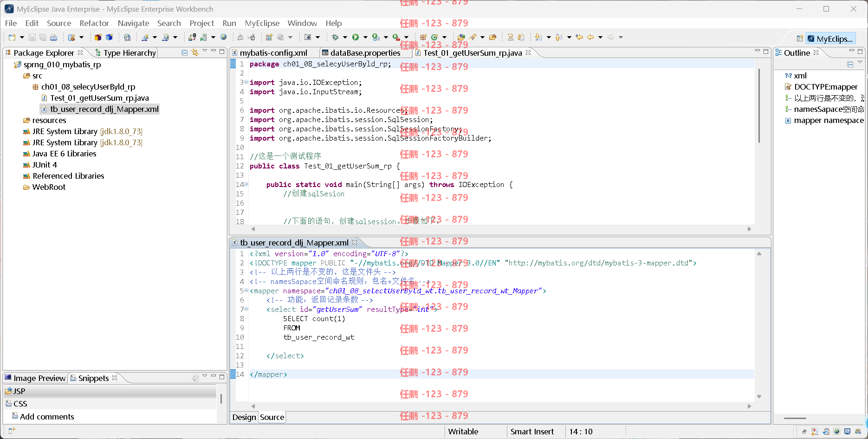The width and height of the screenshot is (868, 439).
Task: Open the MyEclipse menu
Action: click(x=262, y=23)
